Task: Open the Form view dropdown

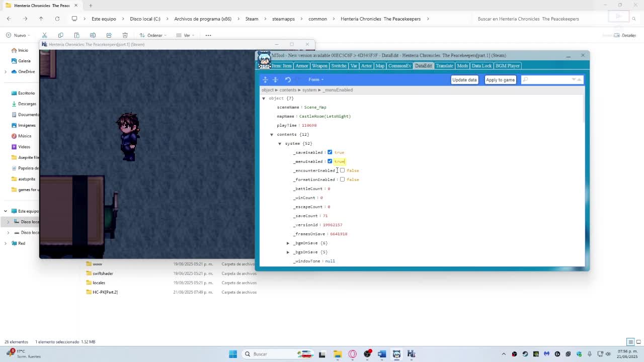Action: [x=315, y=79]
